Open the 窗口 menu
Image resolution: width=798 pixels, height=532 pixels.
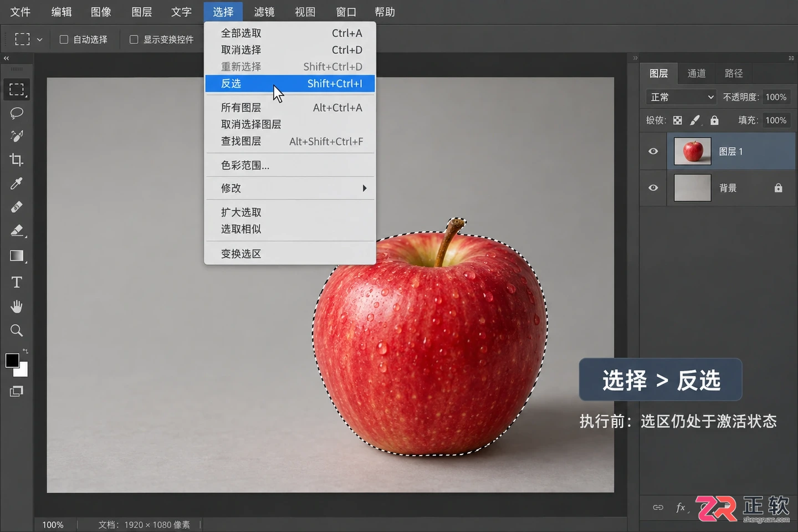point(346,12)
